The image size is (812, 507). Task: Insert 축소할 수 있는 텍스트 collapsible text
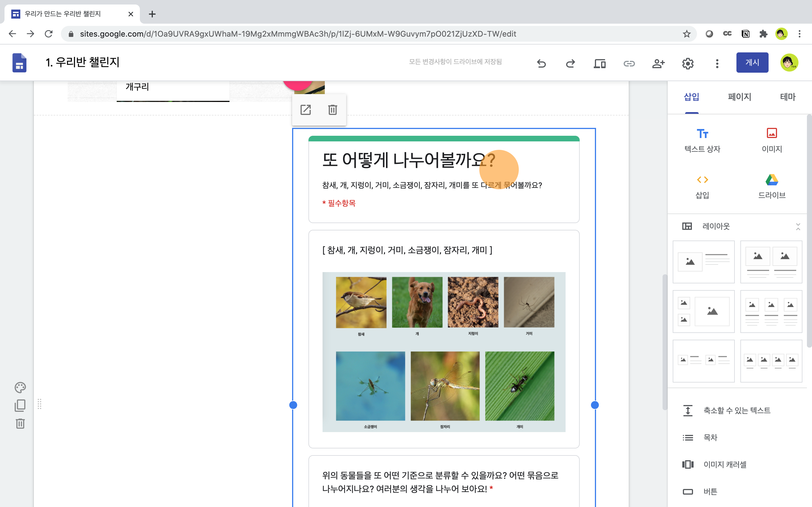pos(736,410)
